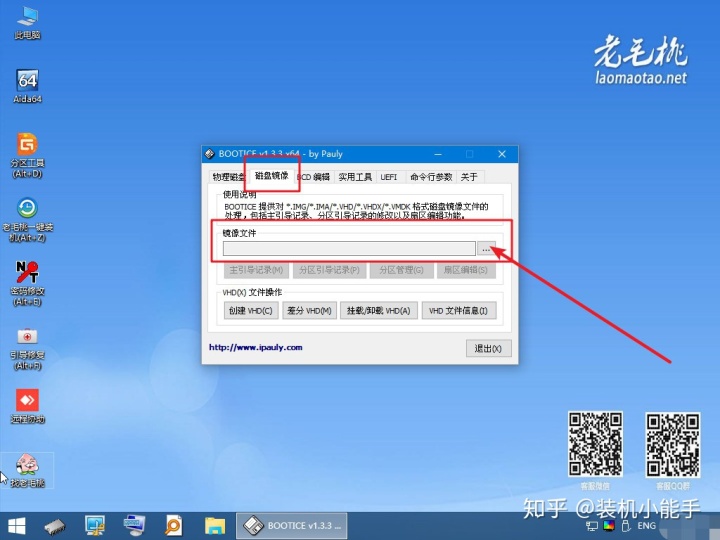Switch to the 物理磁盘 tab
The height and width of the screenshot is (540, 720).
pos(227,177)
